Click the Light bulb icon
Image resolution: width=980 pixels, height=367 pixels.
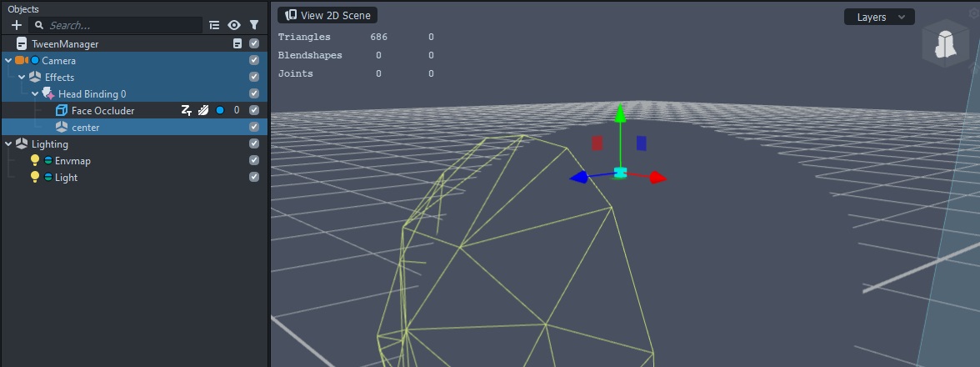[35, 178]
